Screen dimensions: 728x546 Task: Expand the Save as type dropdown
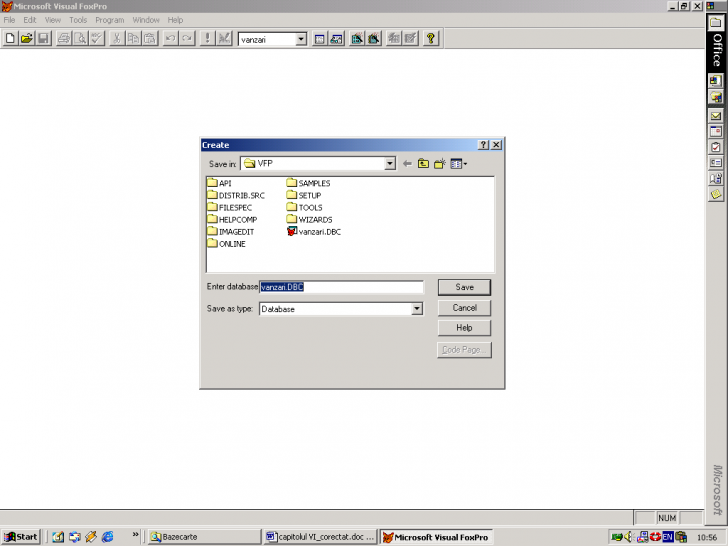pyautogui.click(x=417, y=309)
